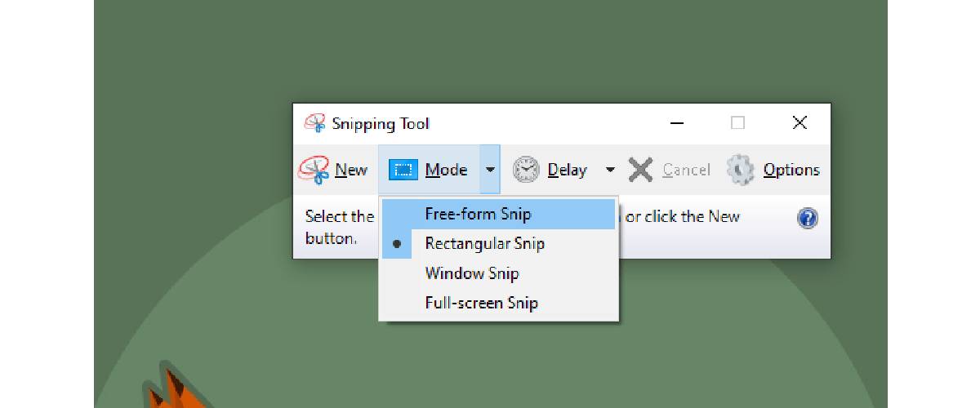Screen dimensions: 980x408
Task: Close the Snipping Tool window
Action: click(800, 123)
